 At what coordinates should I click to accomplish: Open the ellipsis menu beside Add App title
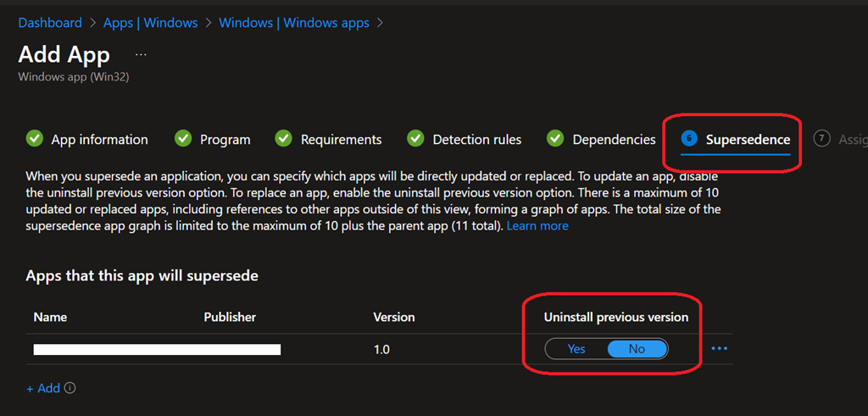click(141, 54)
